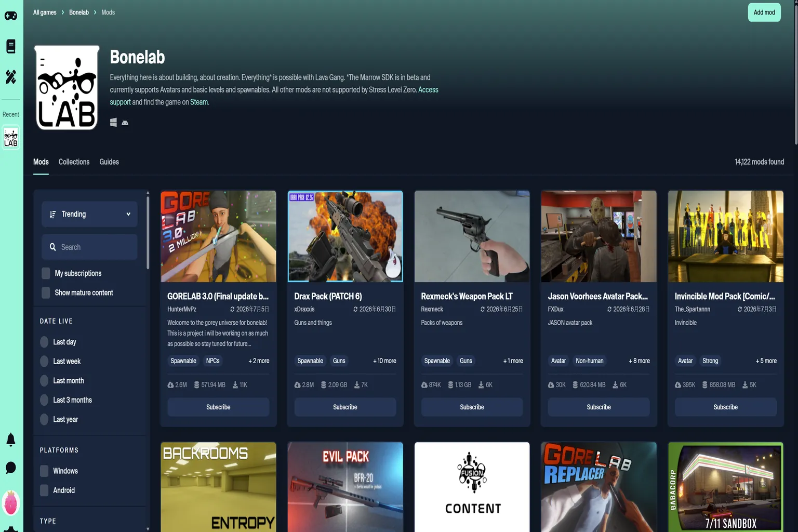Select the Last month radio option

coord(44,381)
